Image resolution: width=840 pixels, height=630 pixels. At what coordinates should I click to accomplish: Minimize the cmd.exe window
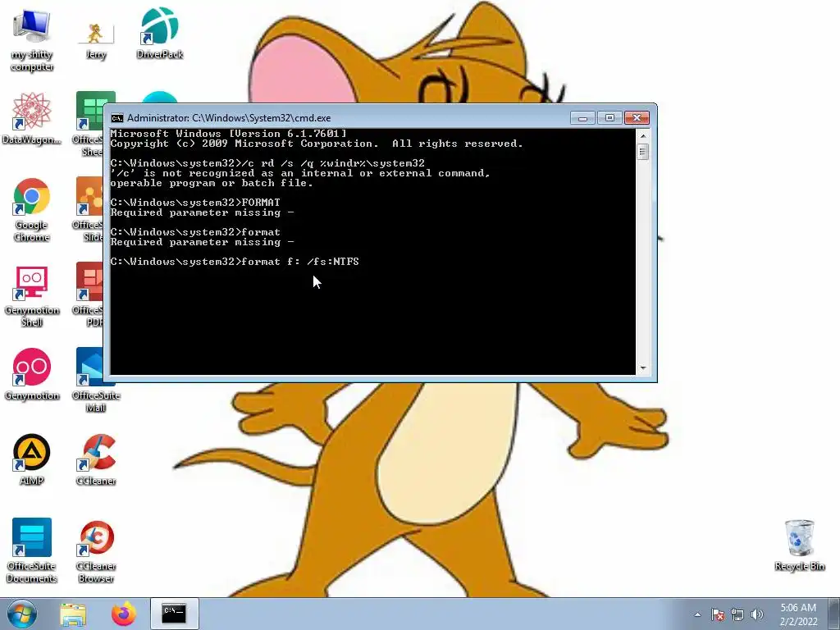(583, 118)
